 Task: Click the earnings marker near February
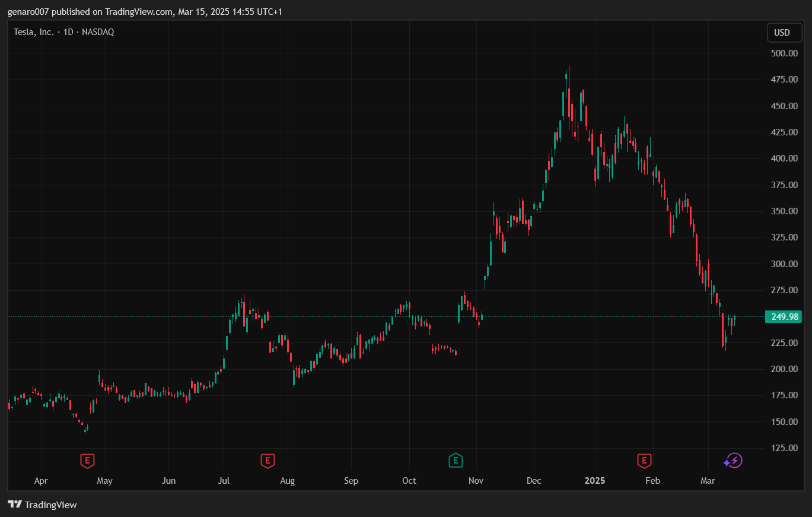[644, 460]
